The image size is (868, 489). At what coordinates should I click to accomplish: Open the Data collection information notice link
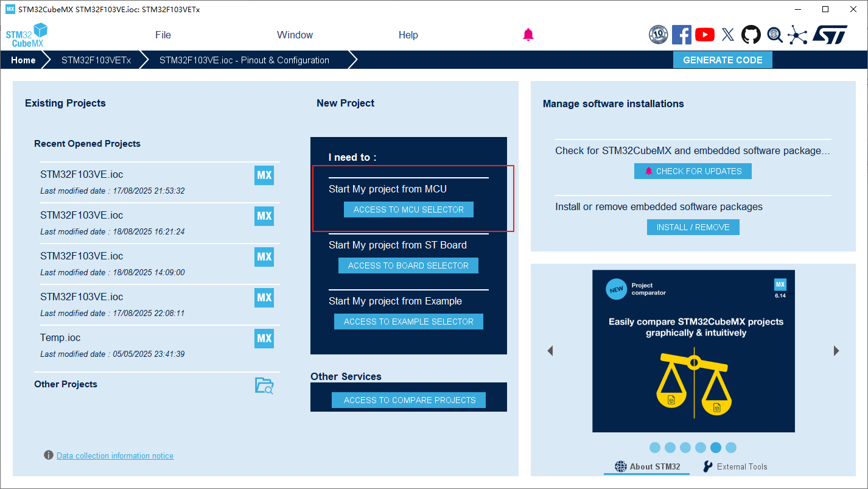pos(115,456)
